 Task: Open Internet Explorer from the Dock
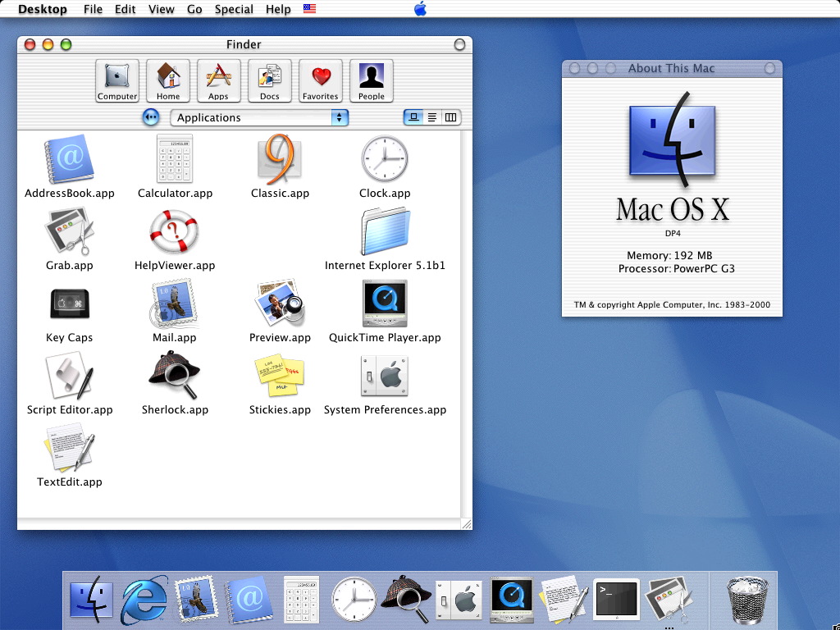point(144,600)
